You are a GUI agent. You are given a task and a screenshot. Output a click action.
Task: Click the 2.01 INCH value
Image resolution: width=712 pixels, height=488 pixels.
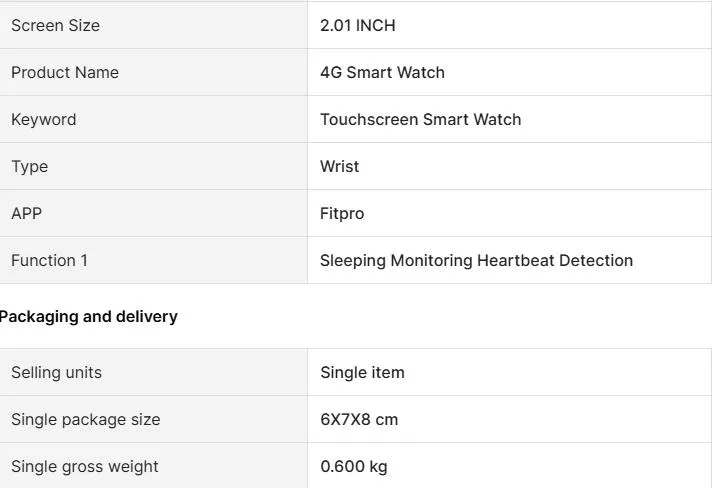click(x=357, y=25)
